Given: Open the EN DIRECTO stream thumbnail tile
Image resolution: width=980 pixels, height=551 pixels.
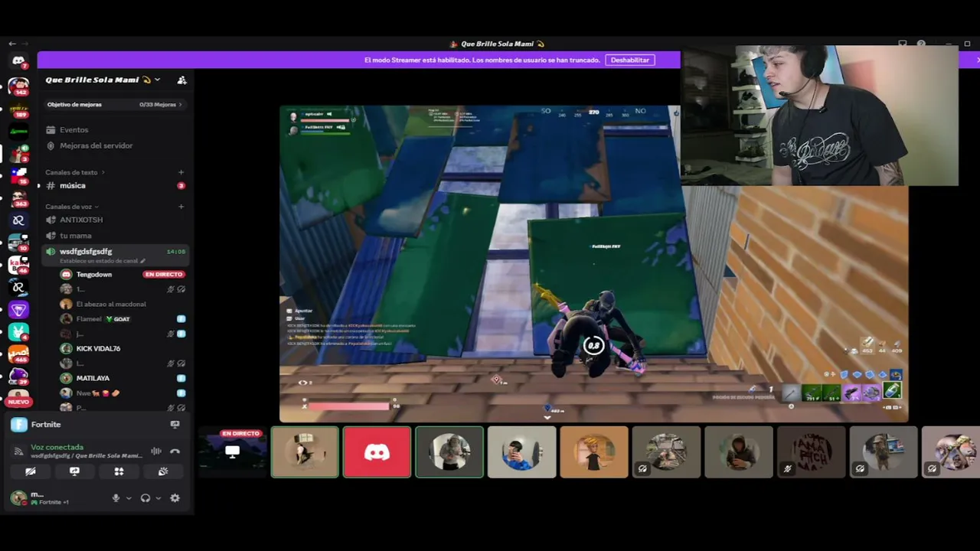Looking at the screenshot, I should click(233, 452).
